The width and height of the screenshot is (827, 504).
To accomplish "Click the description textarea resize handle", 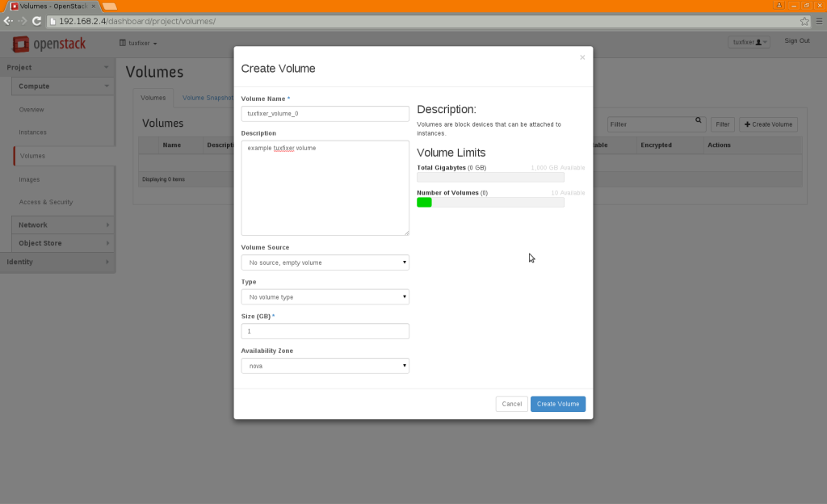I will [407, 233].
